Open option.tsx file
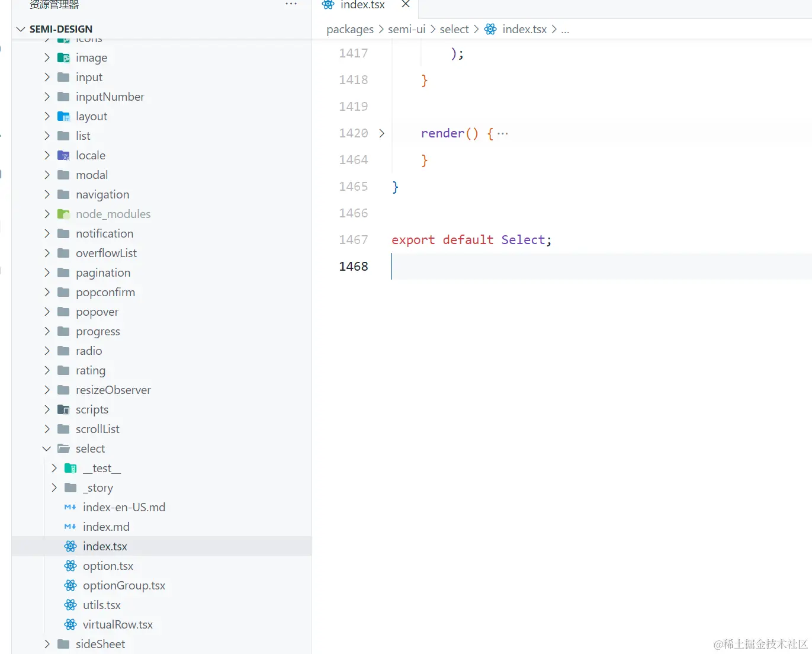 [162, 566]
